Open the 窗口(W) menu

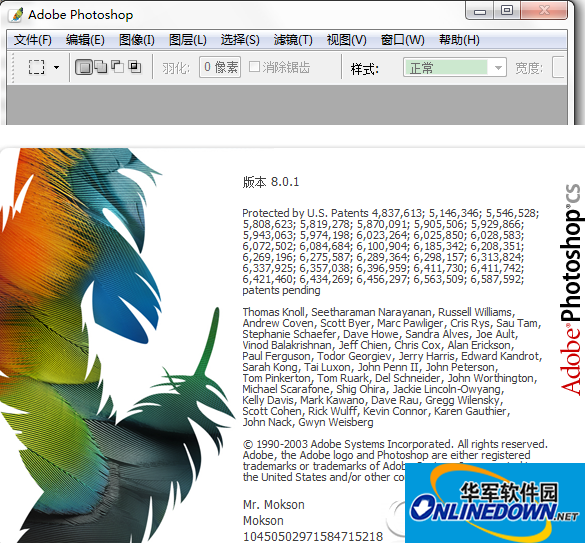click(x=403, y=40)
